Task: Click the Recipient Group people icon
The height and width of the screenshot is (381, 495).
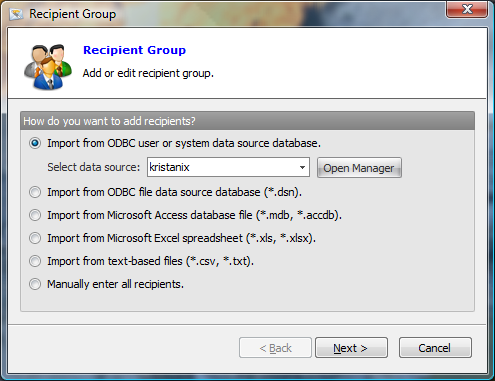Action: coord(48,67)
